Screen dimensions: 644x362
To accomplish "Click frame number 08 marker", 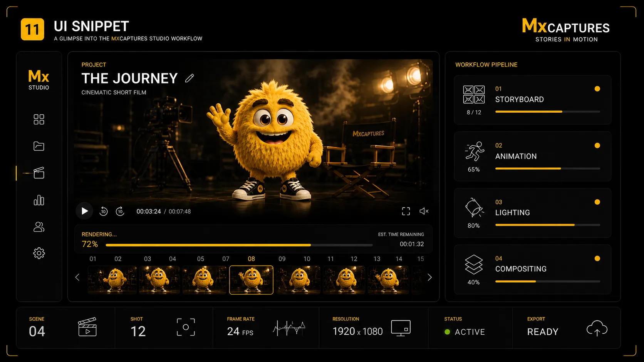I will pos(251,259).
